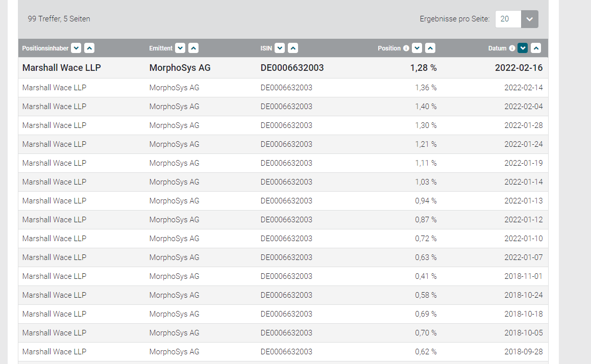Select the '99 Treffer, 5 Seiten' text
The image size is (591, 364).
pos(59,19)
